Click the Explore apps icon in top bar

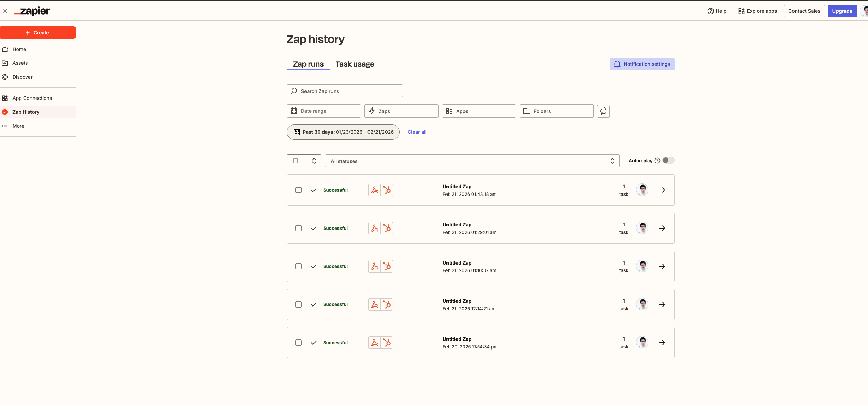pyautogui.click(x=741, y=11)
